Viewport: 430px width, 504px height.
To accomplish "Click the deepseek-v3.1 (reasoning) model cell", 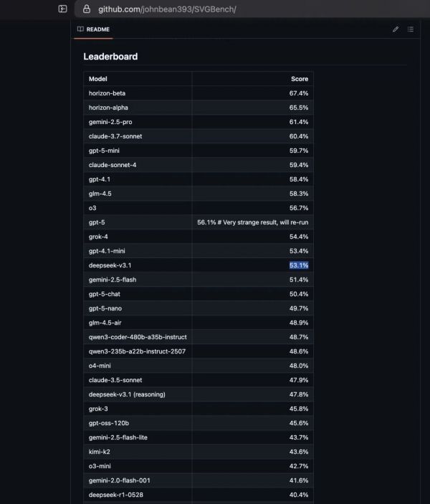I will (125, 394).
